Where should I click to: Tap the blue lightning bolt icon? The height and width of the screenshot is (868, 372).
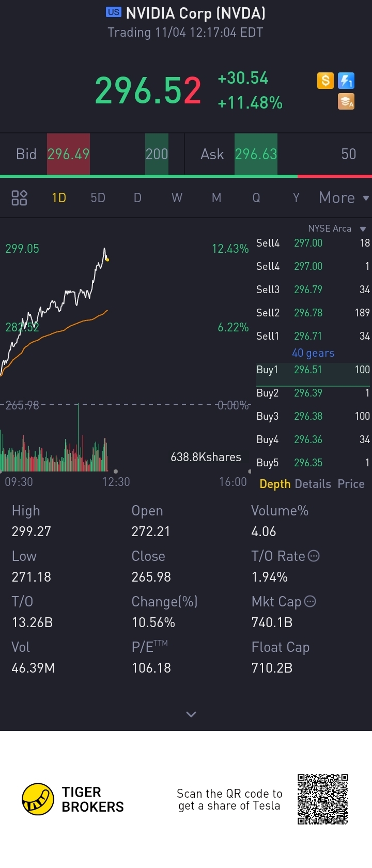click(x=346, y=81)
